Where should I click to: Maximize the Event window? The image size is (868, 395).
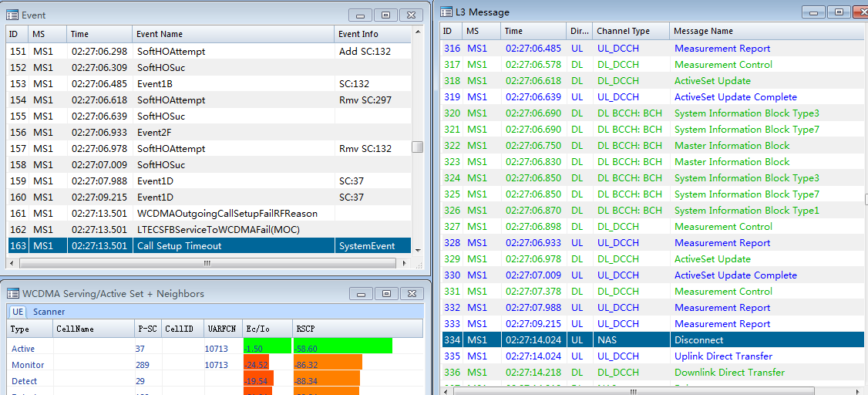tap(386, 15)
